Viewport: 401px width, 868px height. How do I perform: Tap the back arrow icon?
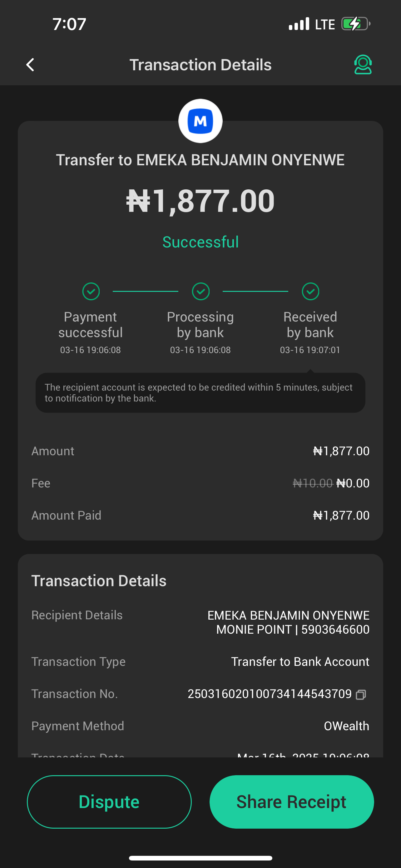point(30,65)
